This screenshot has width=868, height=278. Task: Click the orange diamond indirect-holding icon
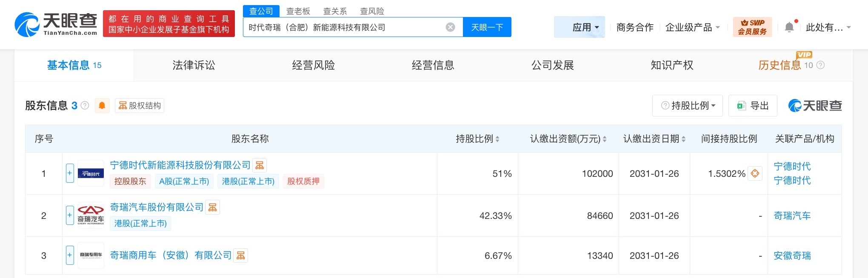[x=755, y=173]
